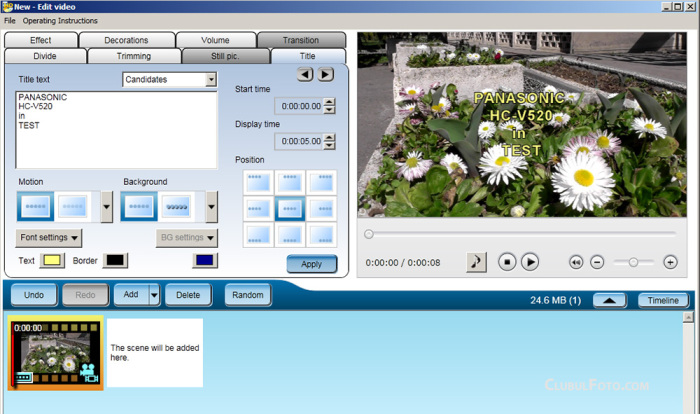The width and height of the screenshot is (700, 414).
Task: Go to previous title with left arrow
Action: 305,74
